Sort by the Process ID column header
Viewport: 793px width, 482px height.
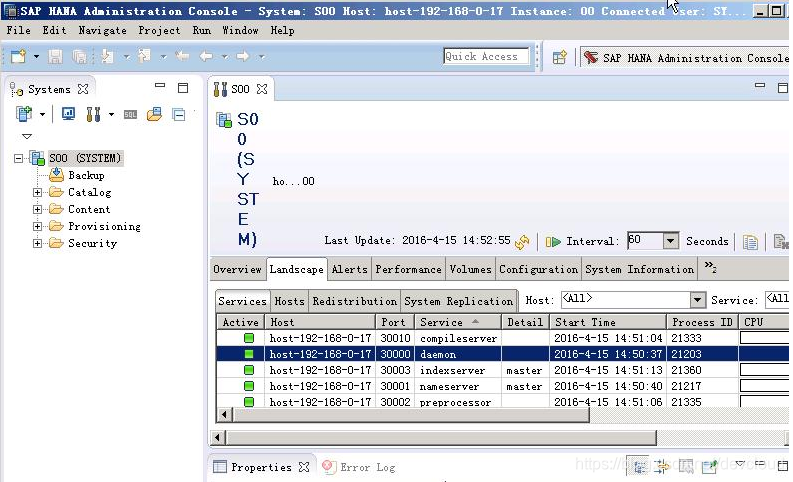pyautogui.click(x=702, y=322)
